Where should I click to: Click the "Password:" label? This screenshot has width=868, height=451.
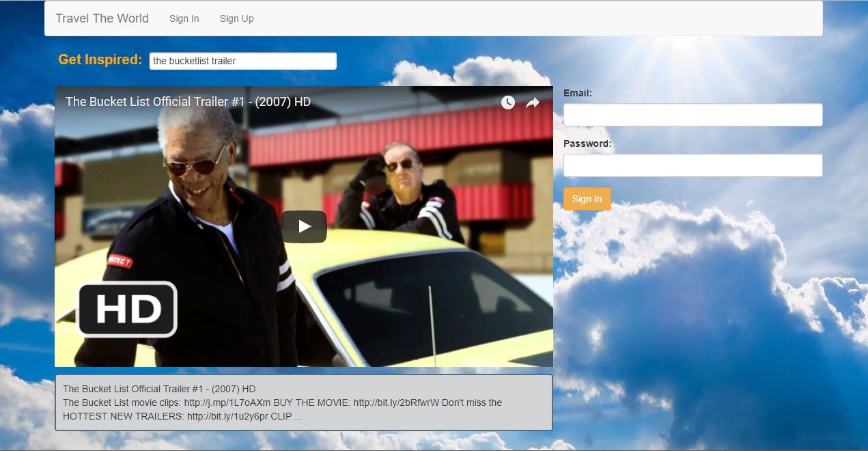587,143
